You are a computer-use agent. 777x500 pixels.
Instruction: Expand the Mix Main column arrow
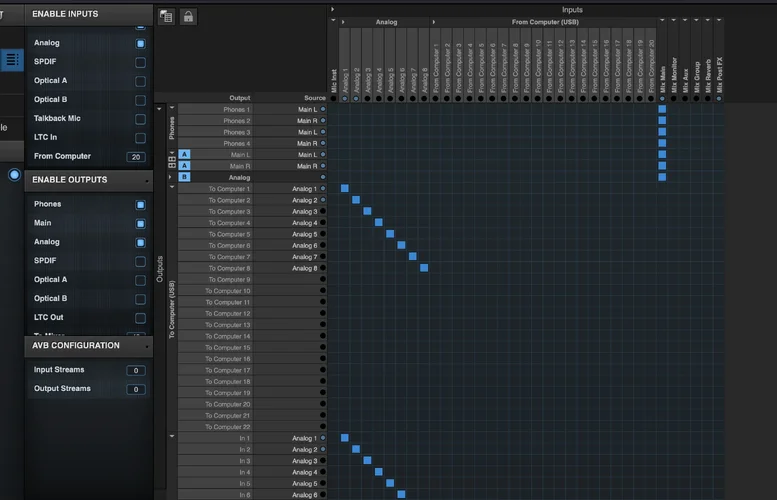662,20
